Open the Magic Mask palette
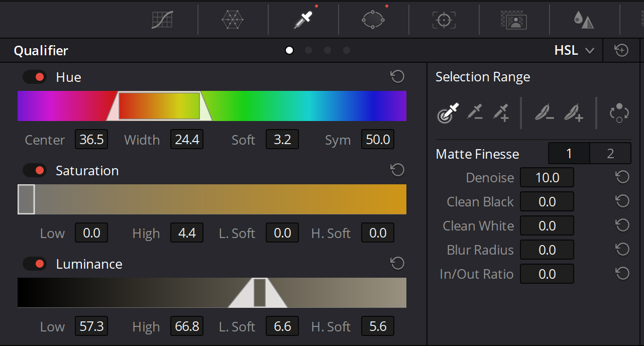Screen dimensions: 644x346 point(513,20)
